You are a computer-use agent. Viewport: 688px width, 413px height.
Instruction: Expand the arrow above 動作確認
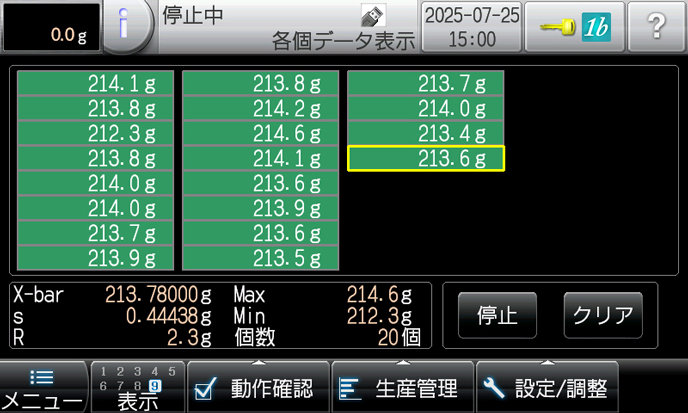pos(259,363)
